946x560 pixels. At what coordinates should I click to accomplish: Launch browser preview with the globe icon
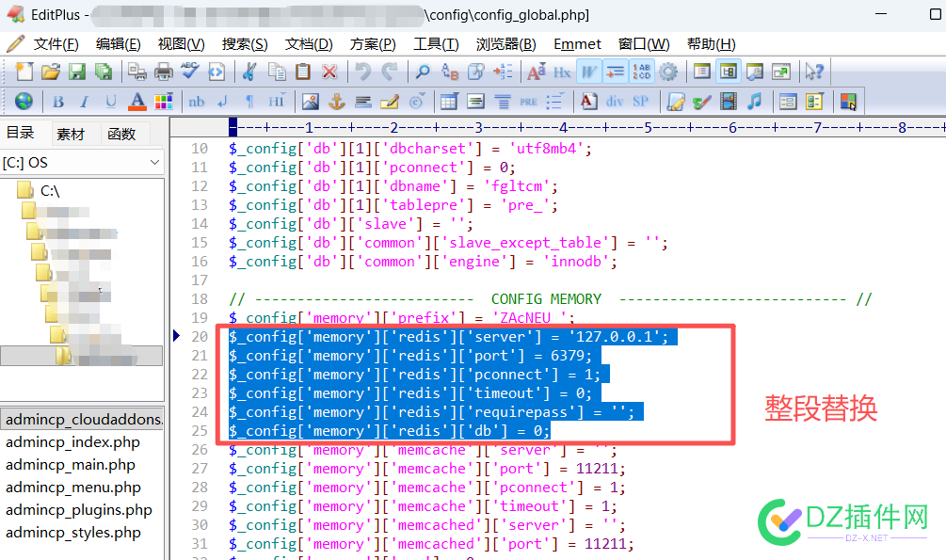26,101
